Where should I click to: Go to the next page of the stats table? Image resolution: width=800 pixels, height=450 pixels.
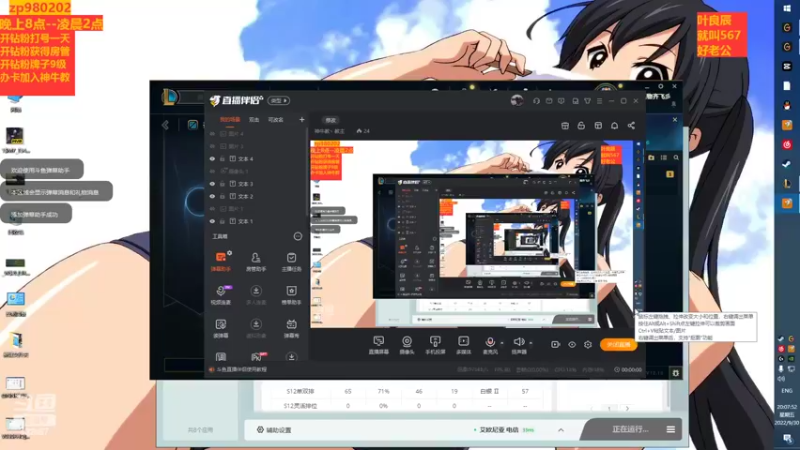tap(627, 408)
